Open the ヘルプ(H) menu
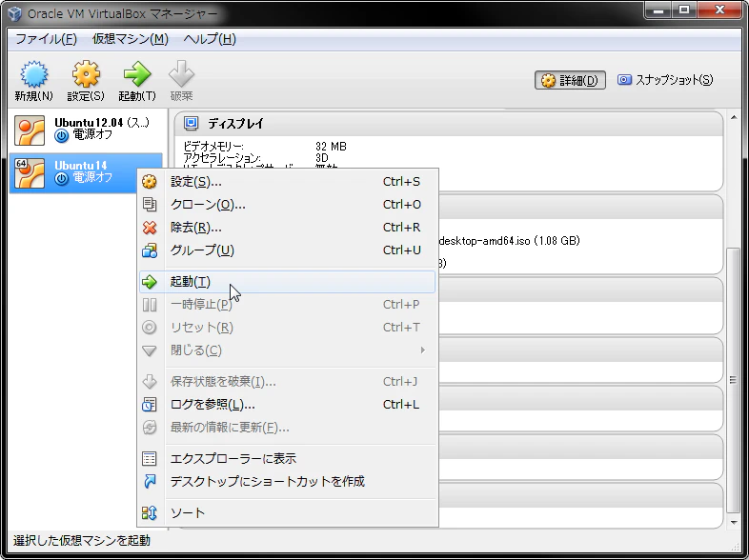749x560 pixels. pyautogui.click(x=210, y=39)
